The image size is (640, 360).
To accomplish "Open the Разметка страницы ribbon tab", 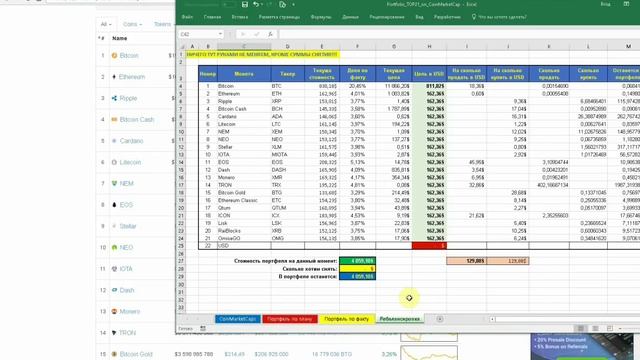I will pyautogui.click(x=279, y=17).
